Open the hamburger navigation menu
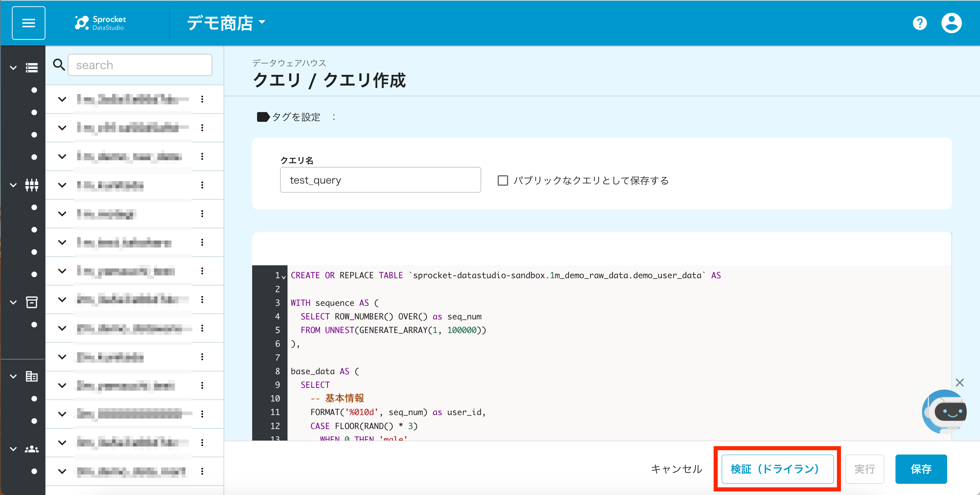Image resolution: width=980 pixels, height=495 pixels. 29,23
